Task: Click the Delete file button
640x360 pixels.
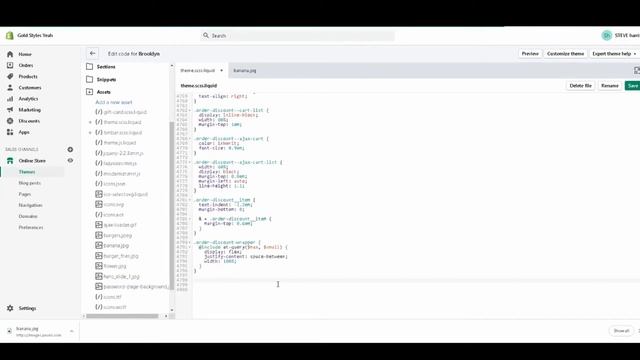Action: (580, 86)
